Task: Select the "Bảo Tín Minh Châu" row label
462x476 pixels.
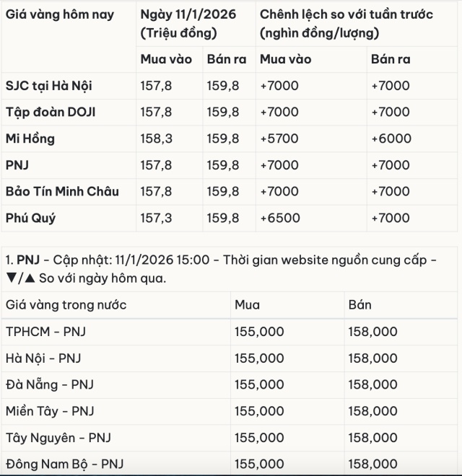Action: coord(62,191)
